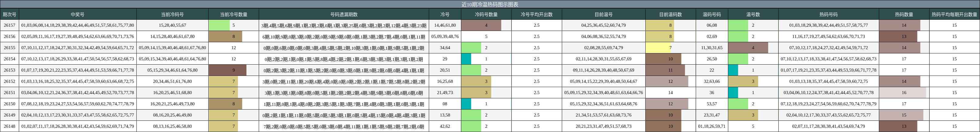Click issue number 26149
This screenshot has width=980, height=132.
pos(9,115)
